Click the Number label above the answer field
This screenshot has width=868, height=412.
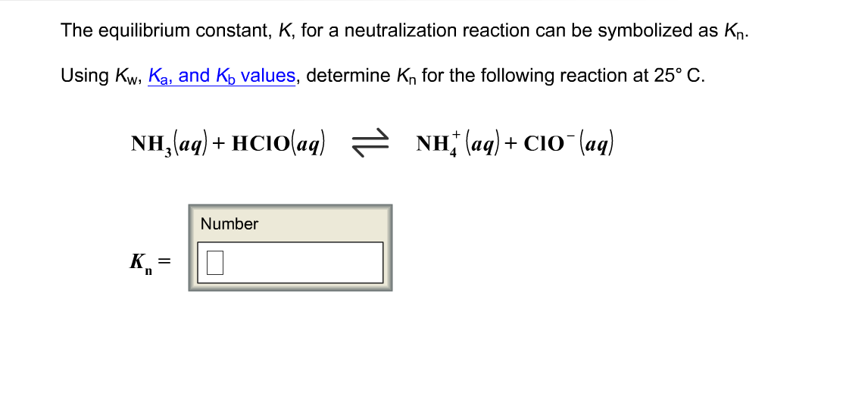point(229,223)
